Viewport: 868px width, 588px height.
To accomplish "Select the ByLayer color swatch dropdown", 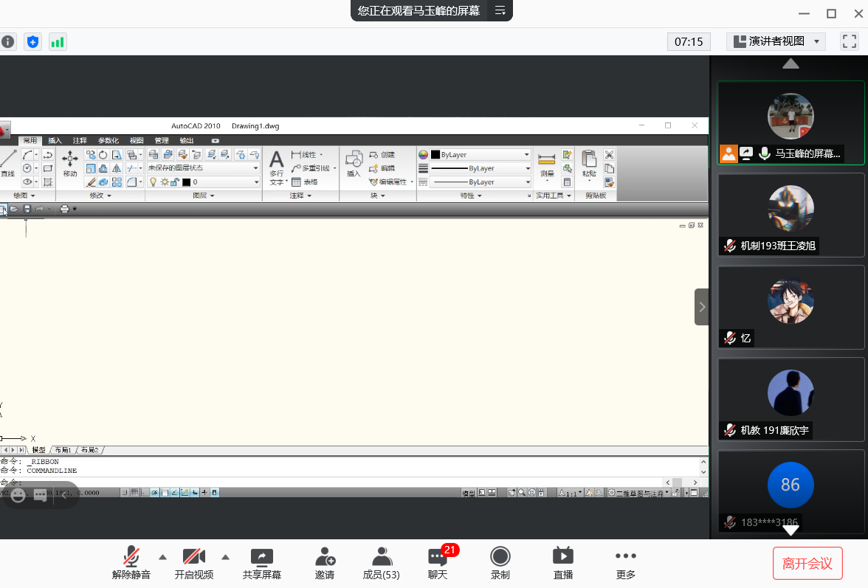I will point(480,155).
